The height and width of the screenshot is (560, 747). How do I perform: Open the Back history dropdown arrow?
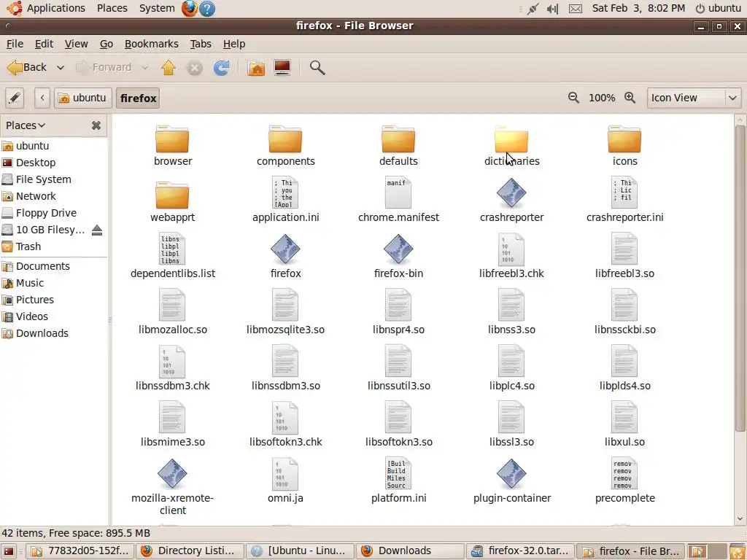click(61, 68)
